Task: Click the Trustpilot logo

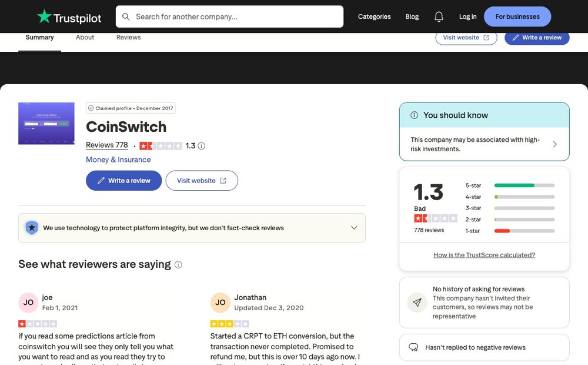Action: tap(69, 17)
